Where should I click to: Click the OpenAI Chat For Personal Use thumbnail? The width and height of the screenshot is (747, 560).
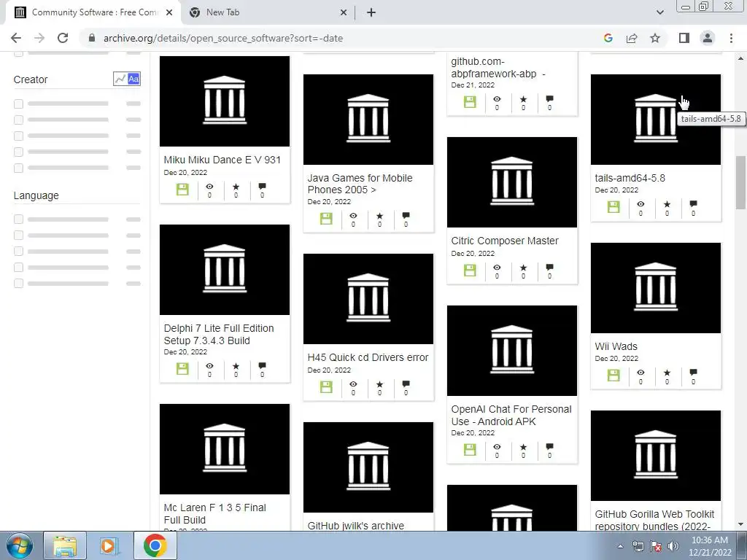tap(512, 351)
